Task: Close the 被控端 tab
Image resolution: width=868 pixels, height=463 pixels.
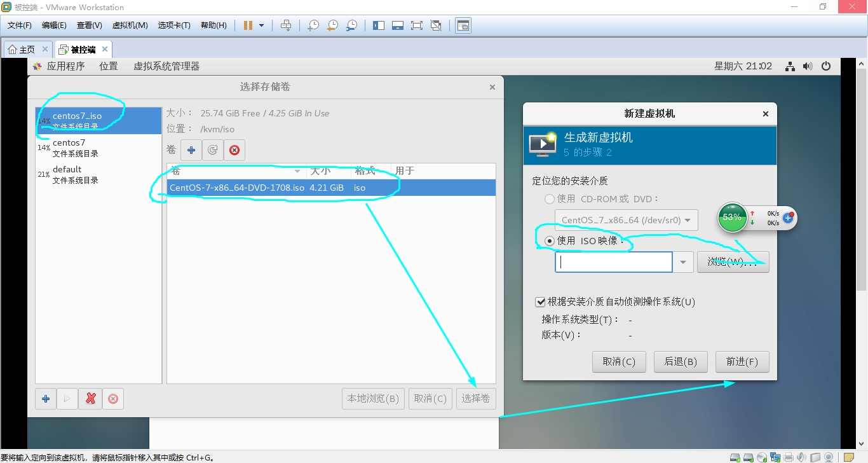Action: point(105,49)
